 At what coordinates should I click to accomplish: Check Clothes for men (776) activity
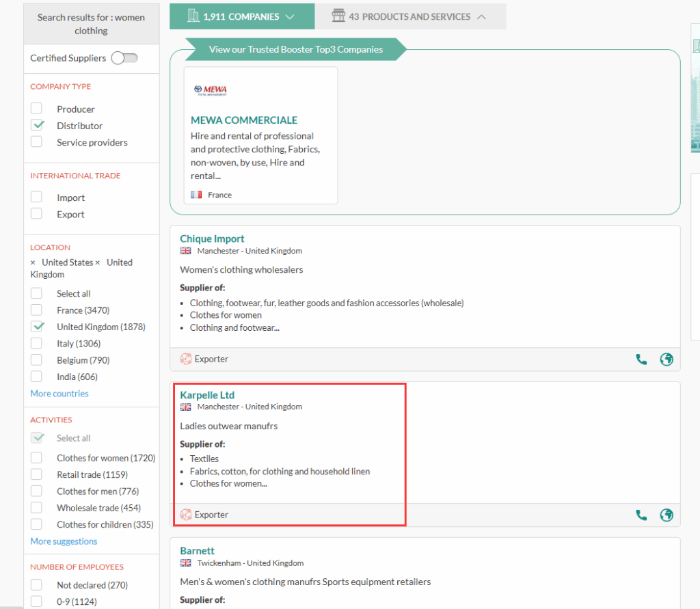36,491
